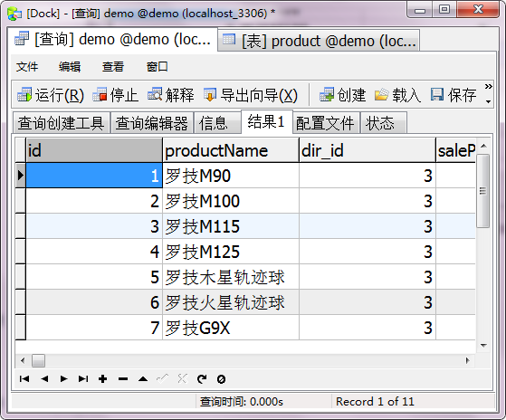The height and width of the screenshot is (420, 506).
Task: Stop query with 停止 button
Action: tap(116, 95)
